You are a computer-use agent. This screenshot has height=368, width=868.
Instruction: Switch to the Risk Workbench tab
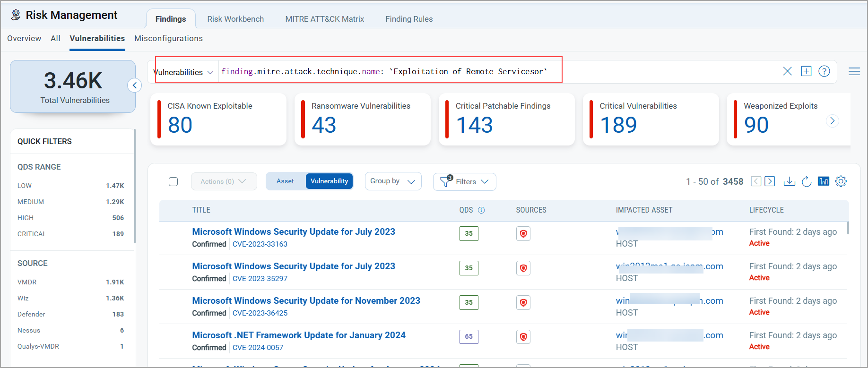click(x=235, y=19)
